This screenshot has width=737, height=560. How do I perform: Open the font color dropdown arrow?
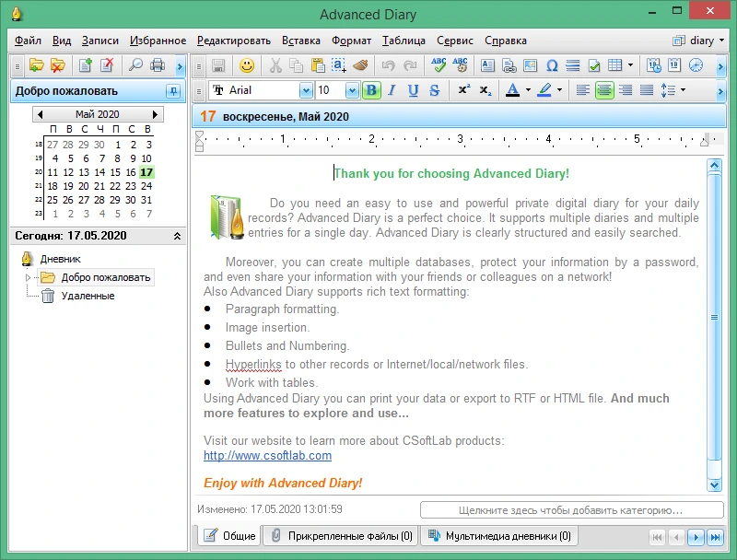528,90
